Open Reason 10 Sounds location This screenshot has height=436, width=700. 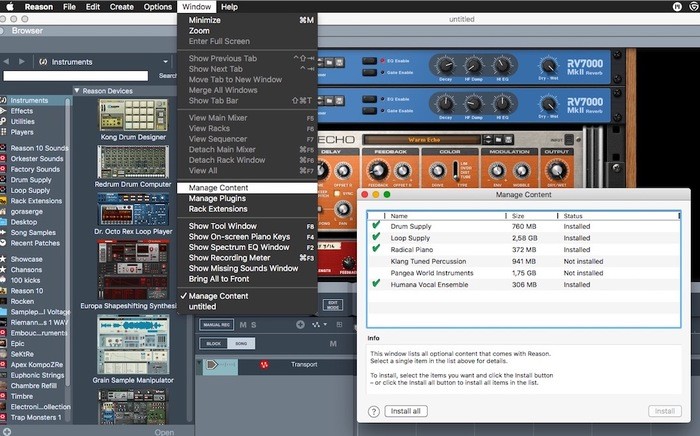pyautogui.click(x=39, y=148)
